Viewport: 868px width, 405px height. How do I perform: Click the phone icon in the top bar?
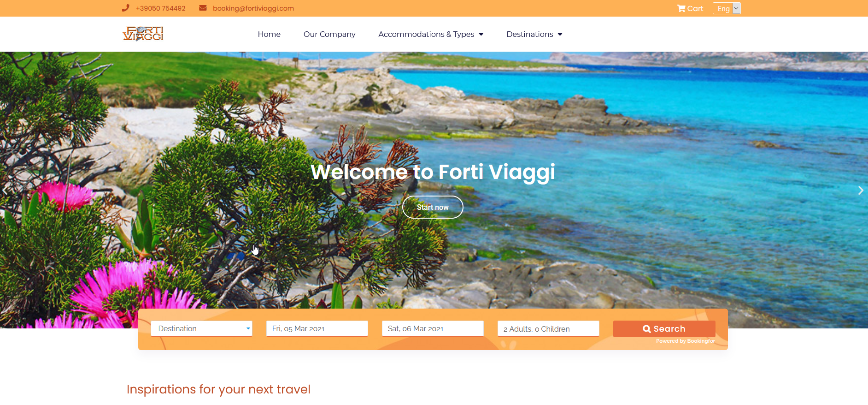pyautogui.click(x=125, y=8)
